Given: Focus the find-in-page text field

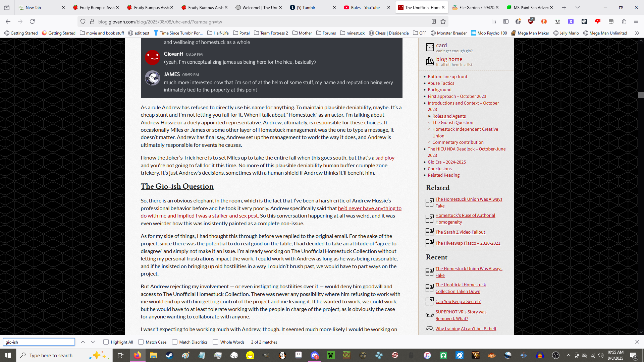Looking at the screenshot, I should point(39,342).
